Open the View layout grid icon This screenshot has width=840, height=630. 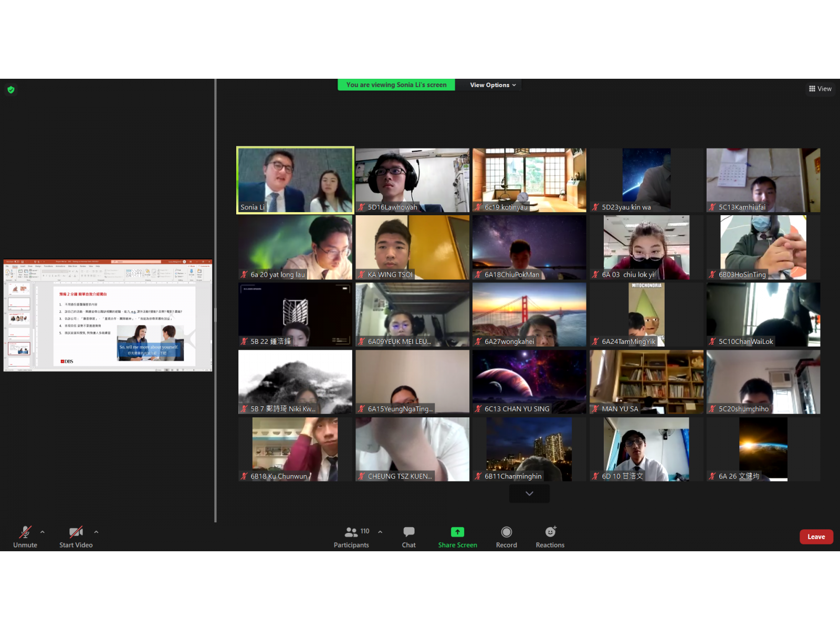820,89
